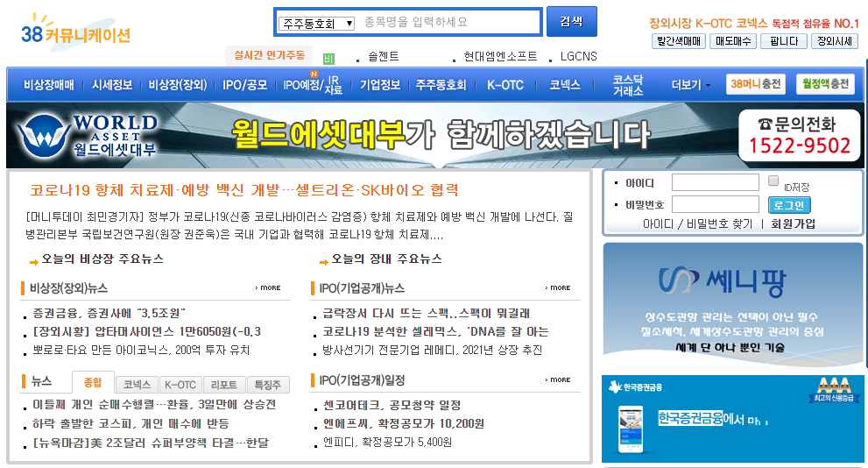The image size is (868, 468).
Task: Open the IPO/공모 menu
Action: coord(244,85)
